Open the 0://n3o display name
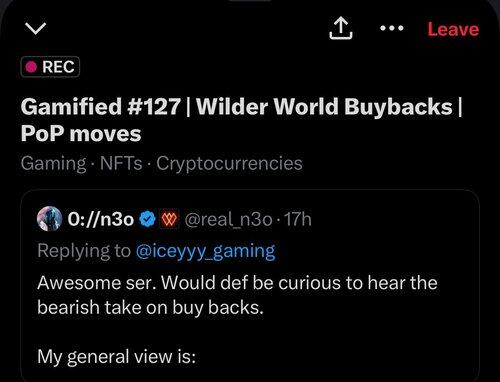The image size is (500, 382). click(101, 219)
